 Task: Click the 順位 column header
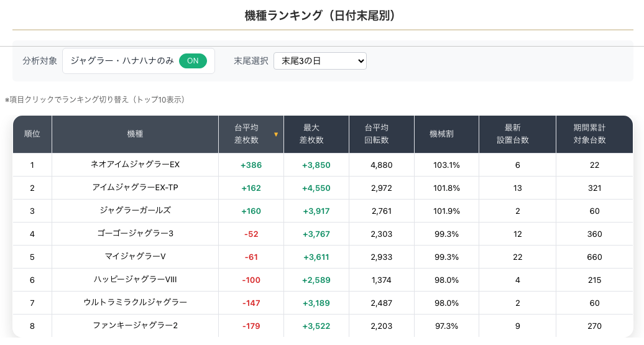[x=32, y=134]
